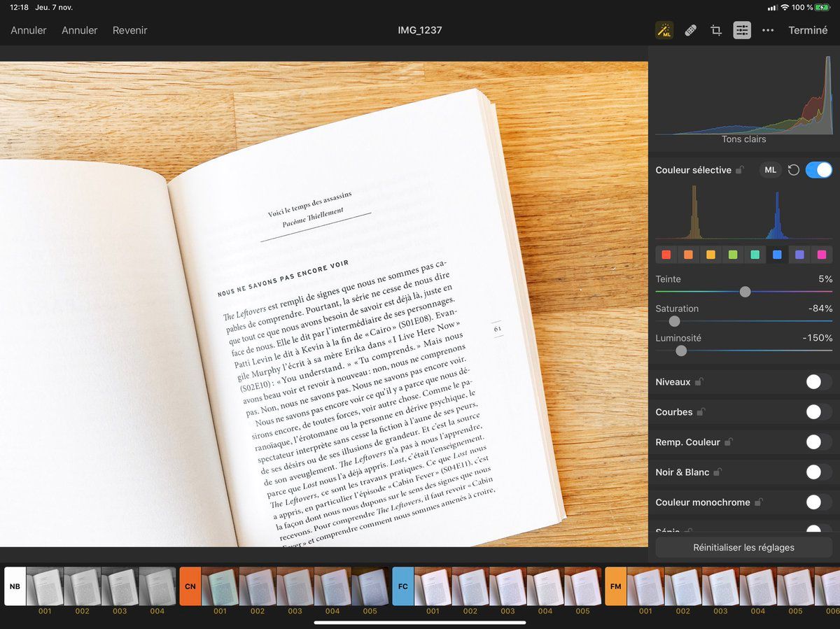Select the Repair bandage tool
Viewport: 840px width, 629px height.
[690, 30]
